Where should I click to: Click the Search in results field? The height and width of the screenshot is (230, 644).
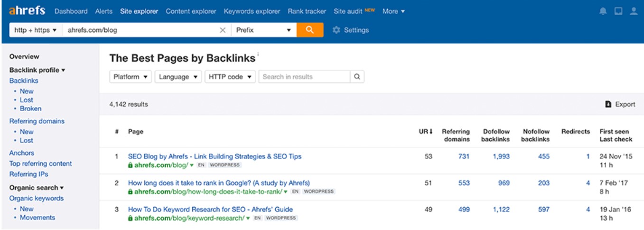(x=304, y=77)
